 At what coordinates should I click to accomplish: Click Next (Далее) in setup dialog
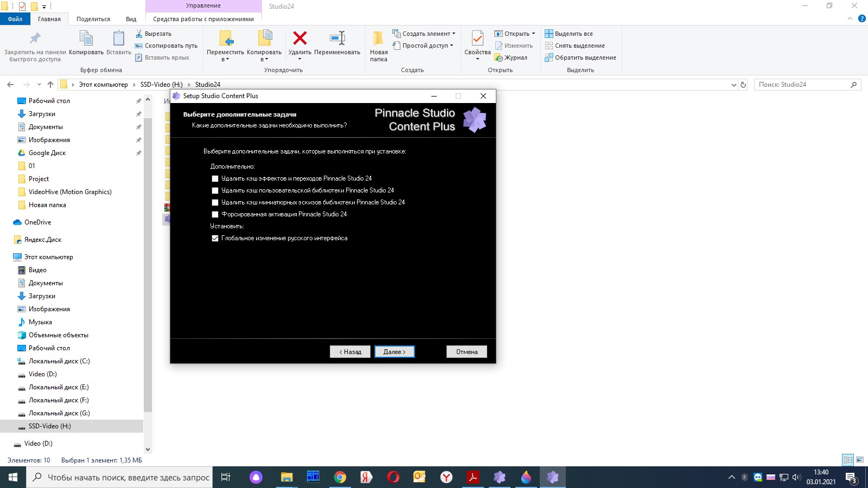click(x=394, y=352)
